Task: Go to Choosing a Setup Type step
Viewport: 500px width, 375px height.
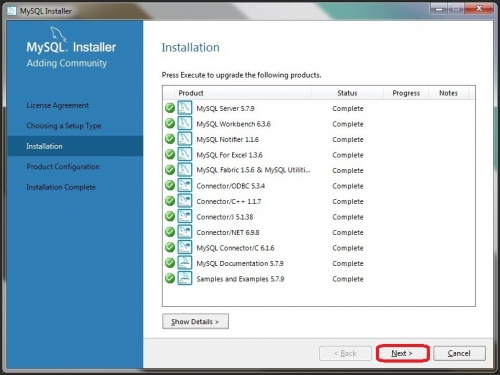Action: (x=64, y=126)
